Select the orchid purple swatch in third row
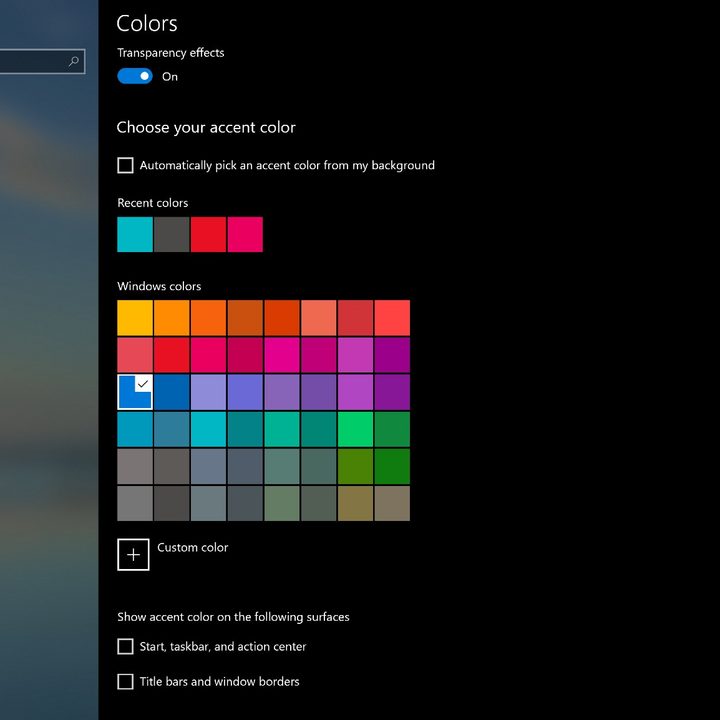This screenshot has width=720, height=720. (355, 392)
